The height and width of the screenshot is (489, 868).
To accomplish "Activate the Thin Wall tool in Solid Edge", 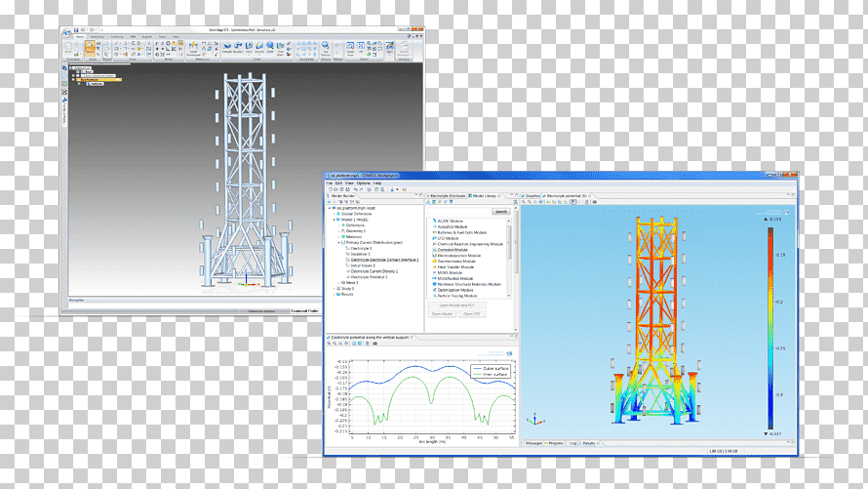I will tap(280, 48).
